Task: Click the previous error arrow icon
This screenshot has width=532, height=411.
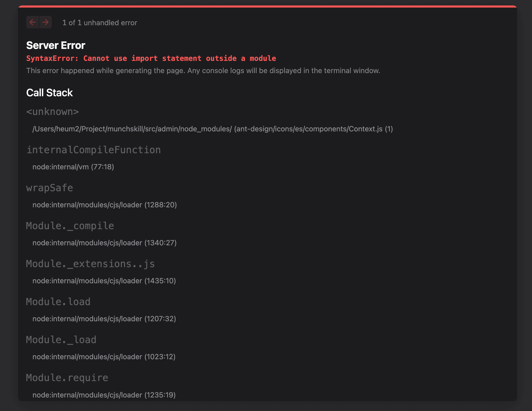Action: (x=33, y=22)
